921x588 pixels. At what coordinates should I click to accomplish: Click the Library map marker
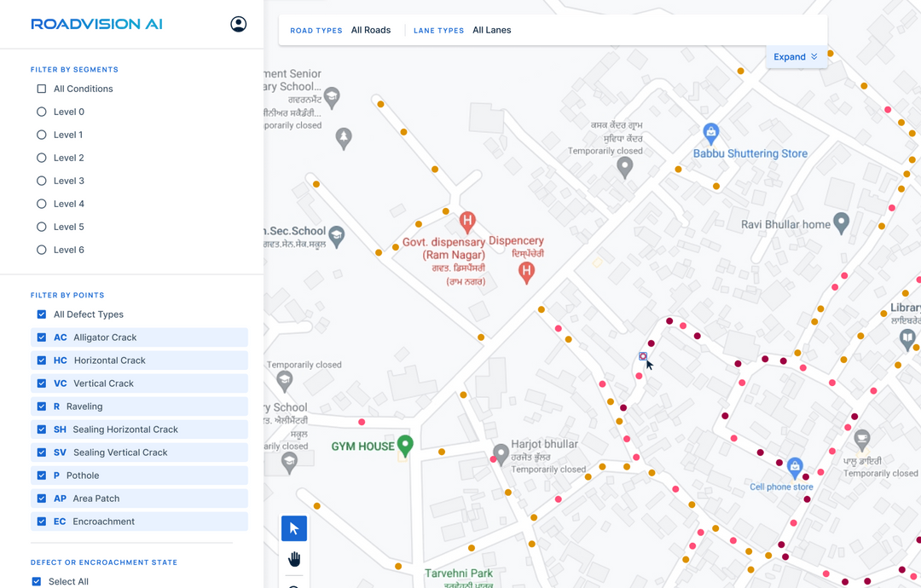point(907,339)
